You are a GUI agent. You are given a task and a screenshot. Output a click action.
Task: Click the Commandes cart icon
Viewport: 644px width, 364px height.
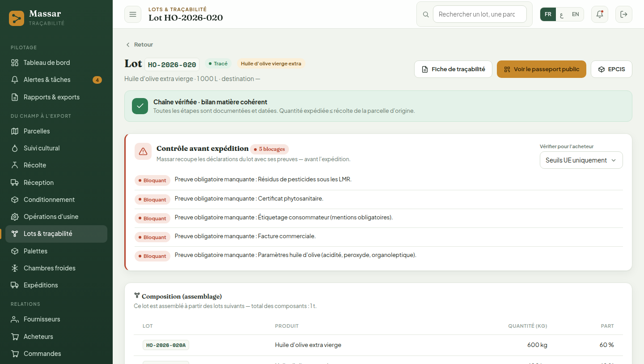[x=15, y=354]
